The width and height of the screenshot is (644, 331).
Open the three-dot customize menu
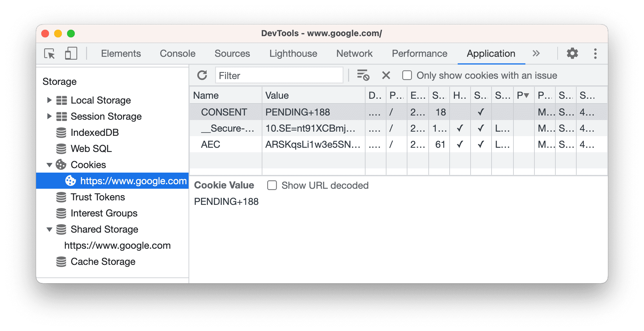click(595, 54)
